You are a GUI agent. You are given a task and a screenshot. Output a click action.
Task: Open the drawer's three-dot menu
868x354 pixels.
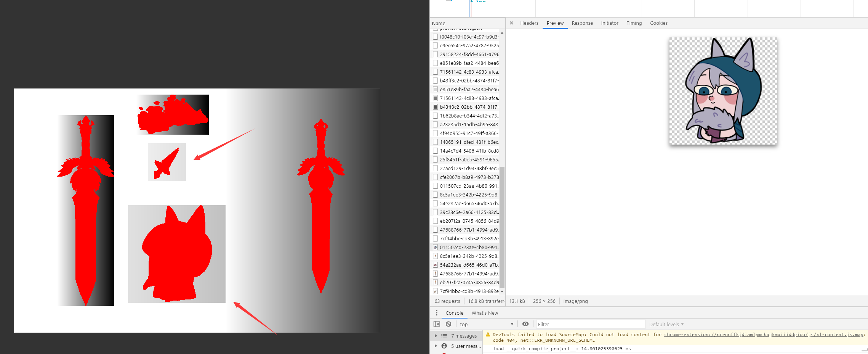point(437,313)
